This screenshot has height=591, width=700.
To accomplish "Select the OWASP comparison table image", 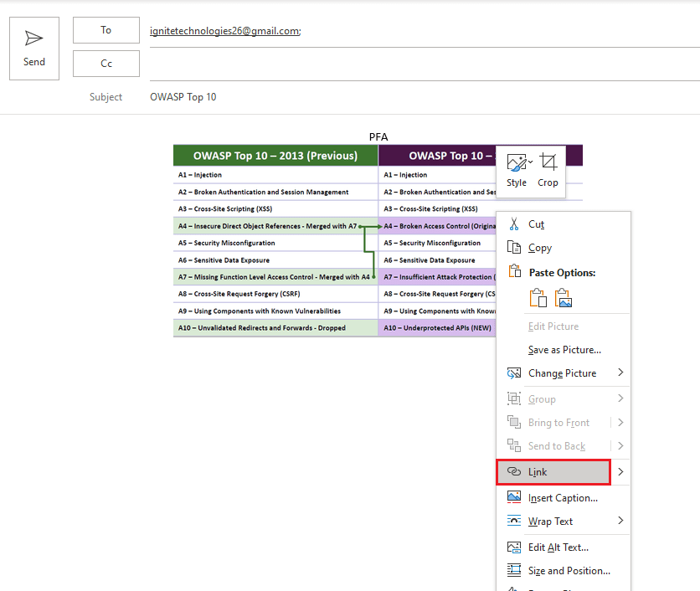I will 335,240.
